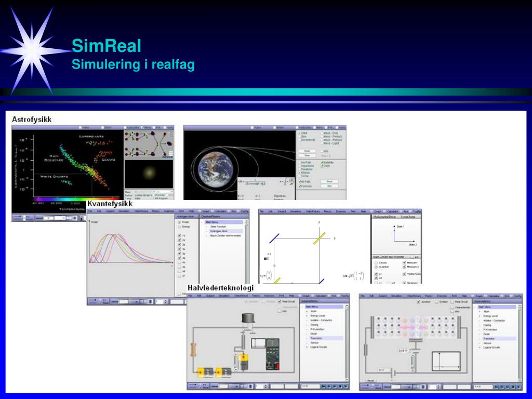532x399 pixels.
Task: Select State Function in the quantum physics tree
Action: 218,227
